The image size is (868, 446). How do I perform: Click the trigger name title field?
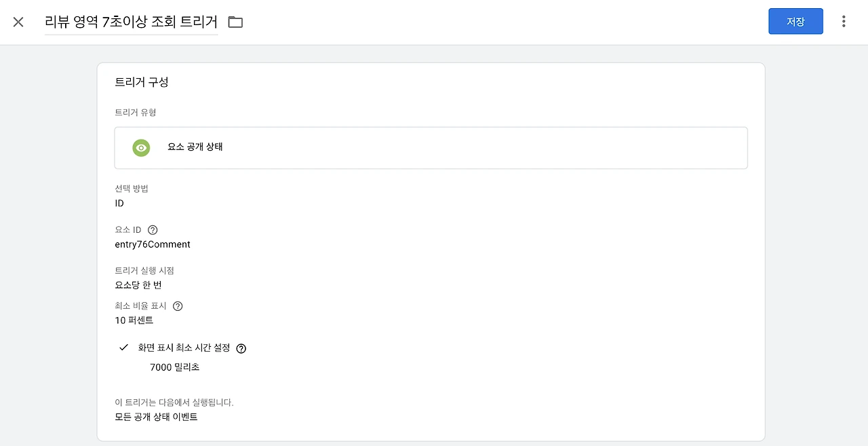tap(131, 22)
